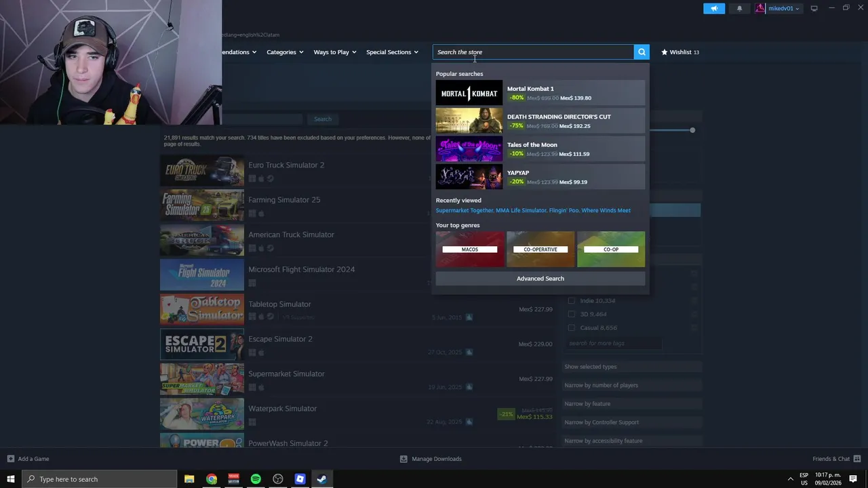The height and width of the screenshot is (488, 868).
Task: Click the magnifier search button in store search bar
Action: [x=642, y=52]
